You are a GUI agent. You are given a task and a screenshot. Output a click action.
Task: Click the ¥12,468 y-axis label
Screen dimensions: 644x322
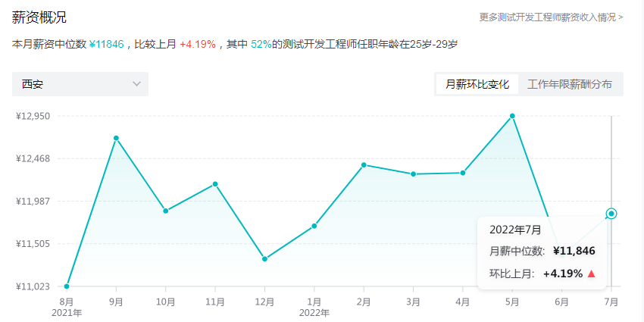33,158
